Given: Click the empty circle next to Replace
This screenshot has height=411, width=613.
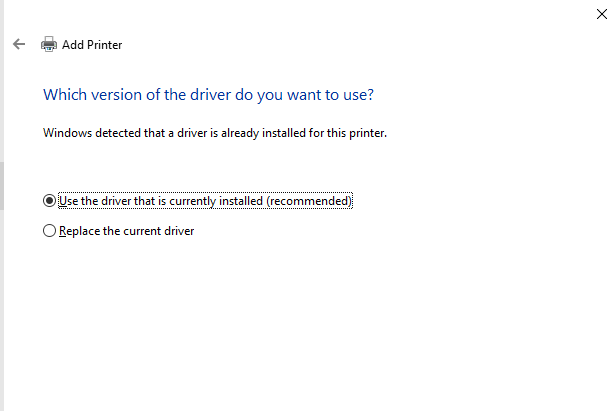Looking at the screenshot, I should point(49,231).
